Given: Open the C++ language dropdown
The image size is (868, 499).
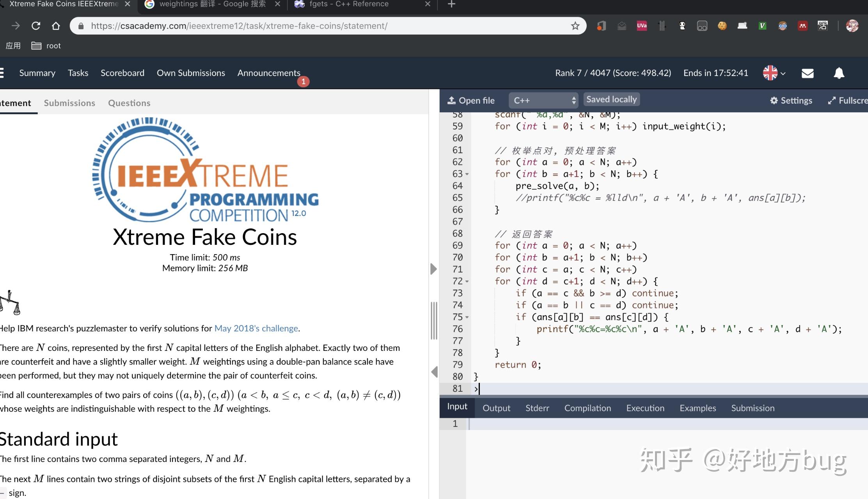Looking at the screenshot, I should pos(543,100).
